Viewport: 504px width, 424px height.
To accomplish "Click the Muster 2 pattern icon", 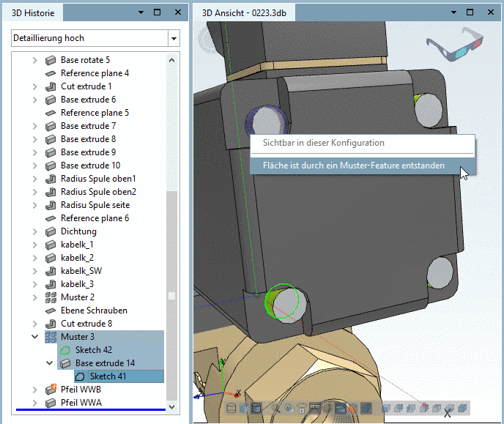I will tap(51, 297).
